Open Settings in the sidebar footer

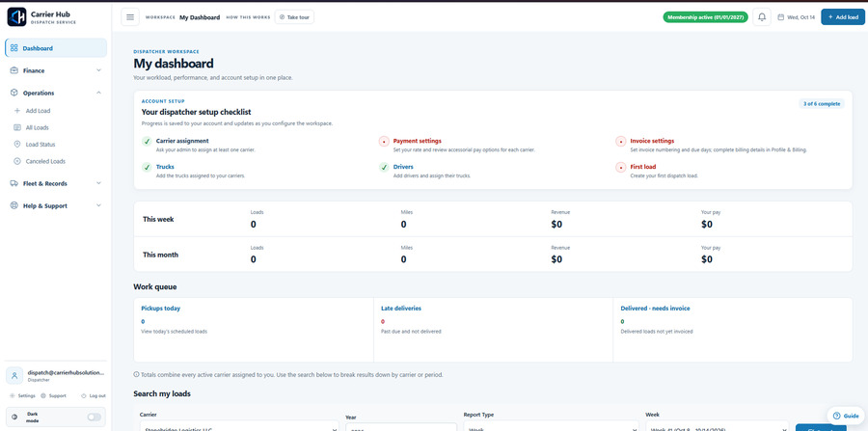tap(23, 395)
